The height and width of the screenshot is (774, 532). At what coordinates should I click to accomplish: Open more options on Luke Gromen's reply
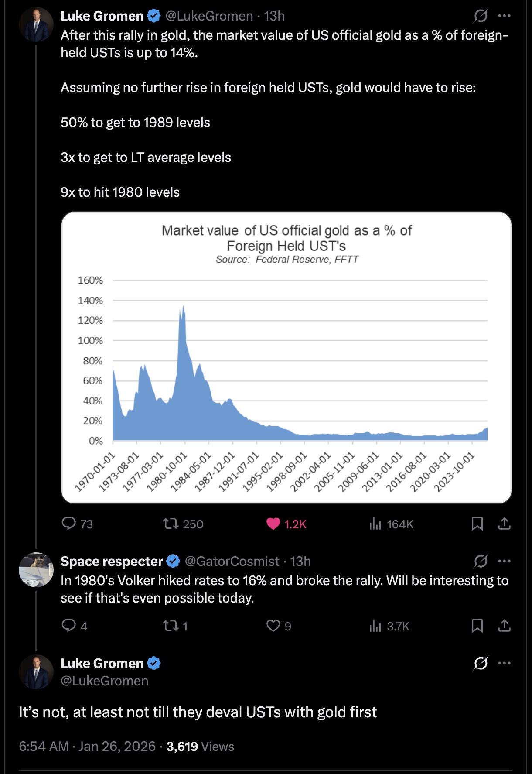click(x=505, y=663)
